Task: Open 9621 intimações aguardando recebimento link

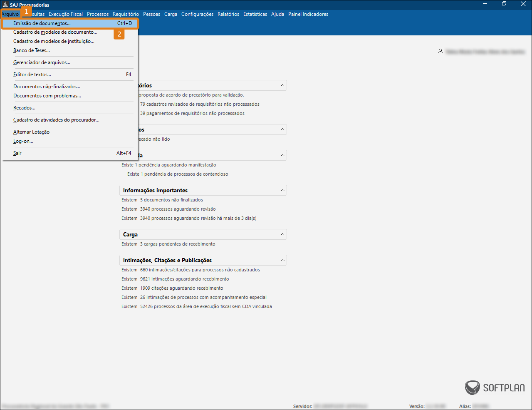Action: coord(184,279)
